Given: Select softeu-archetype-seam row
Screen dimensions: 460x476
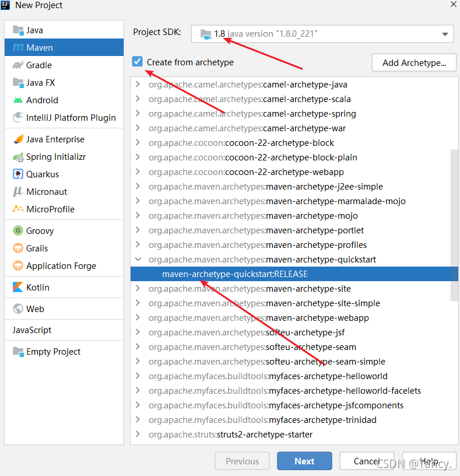Looking at the screenshot, I should (294, 346).
